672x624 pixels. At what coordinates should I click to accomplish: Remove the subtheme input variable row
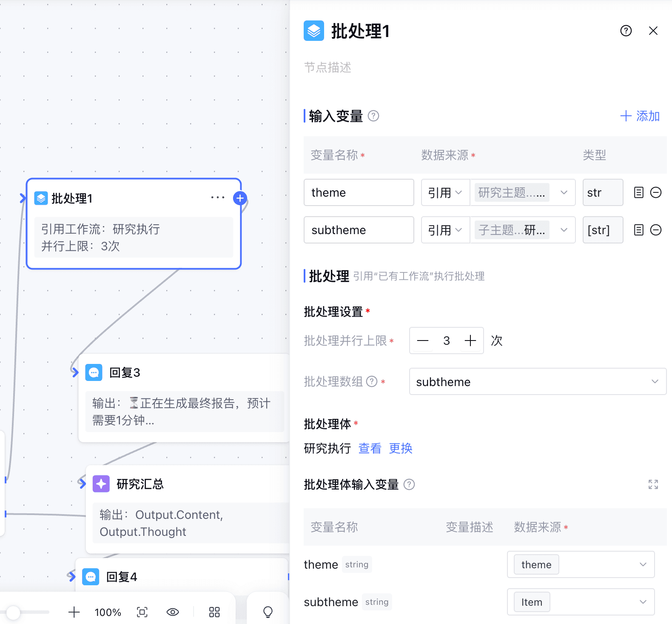click(656, 230)
